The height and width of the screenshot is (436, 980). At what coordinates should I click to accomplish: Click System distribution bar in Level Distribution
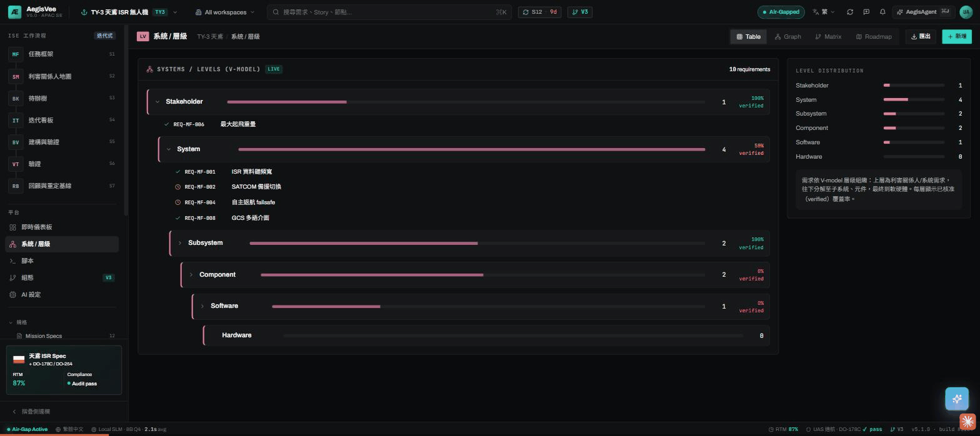914,99
